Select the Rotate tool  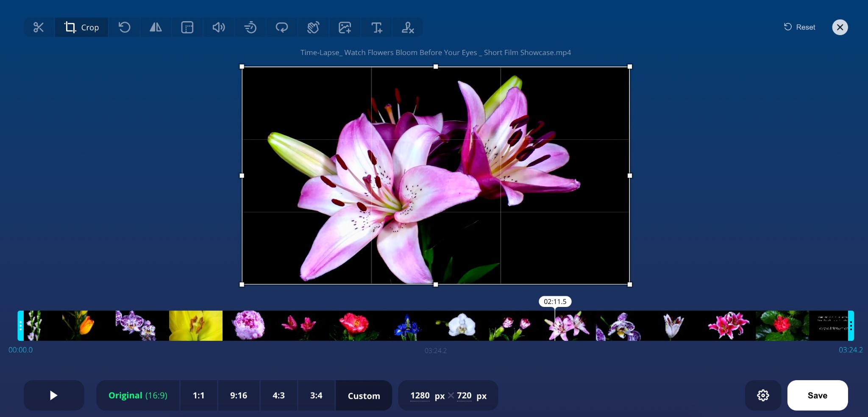(124, 27)
